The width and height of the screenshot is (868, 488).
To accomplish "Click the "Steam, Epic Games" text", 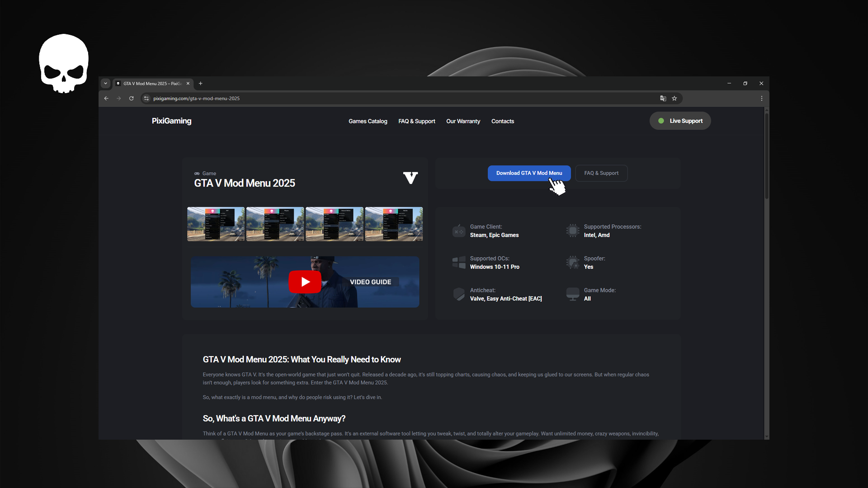I will [x=494, y=235].
